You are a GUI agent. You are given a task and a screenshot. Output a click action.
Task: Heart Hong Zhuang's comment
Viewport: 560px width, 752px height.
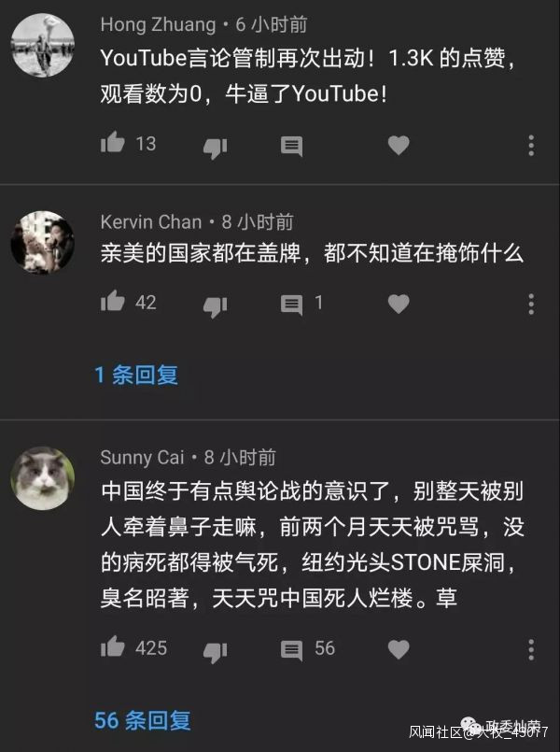tap(399, 146)
